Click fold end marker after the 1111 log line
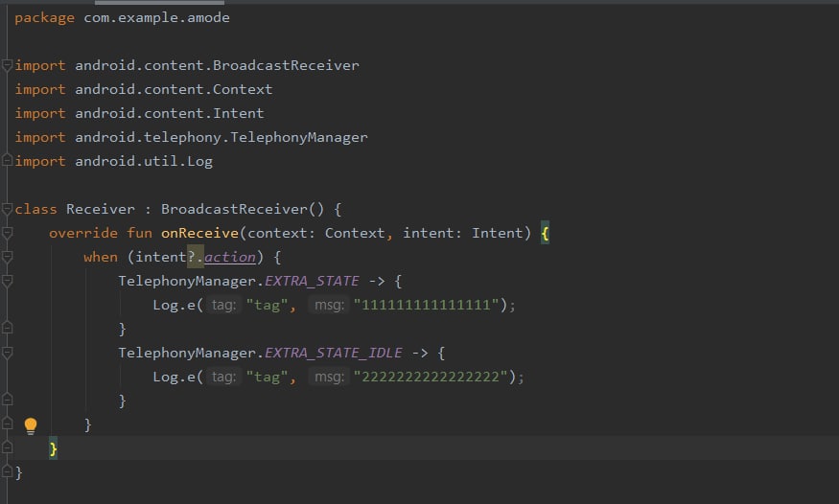The width and height of the screenshot is (839, 504). (x=7, y=328)
